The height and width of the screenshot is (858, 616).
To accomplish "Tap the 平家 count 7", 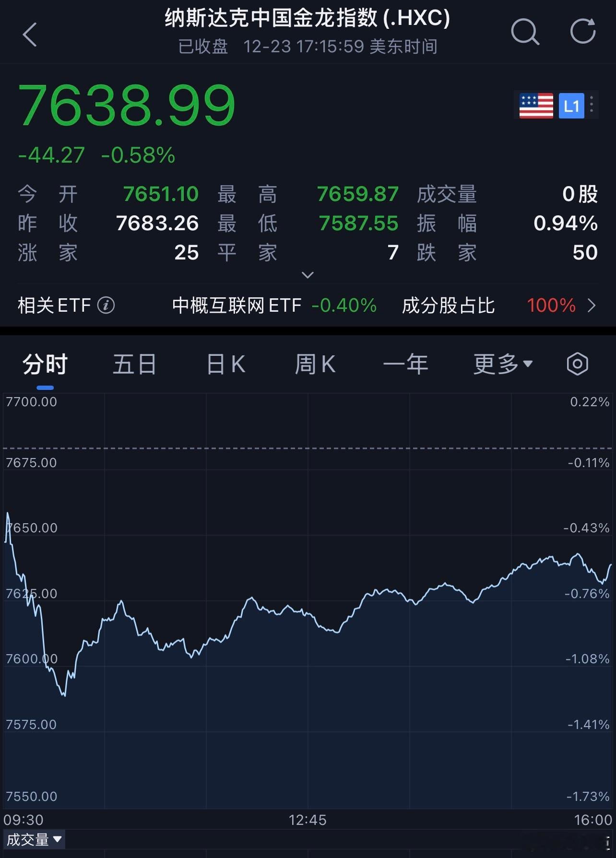I will (x=393, y=252).
